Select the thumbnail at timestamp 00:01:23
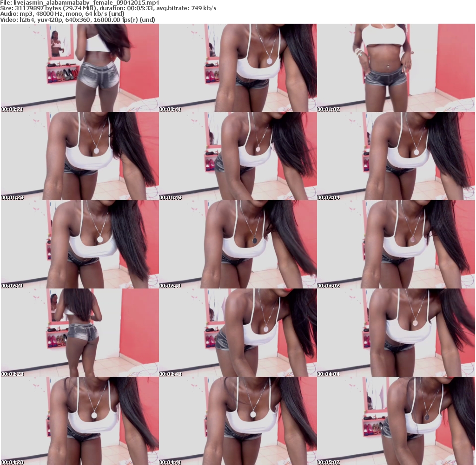476x465 pixels. pos(79,156)
